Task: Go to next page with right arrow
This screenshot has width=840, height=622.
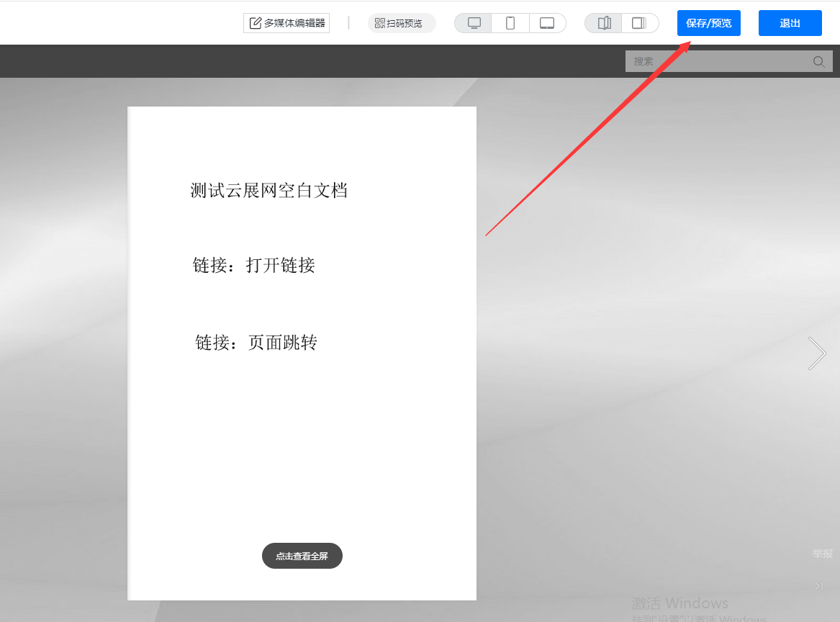Action: pos(817,353)
